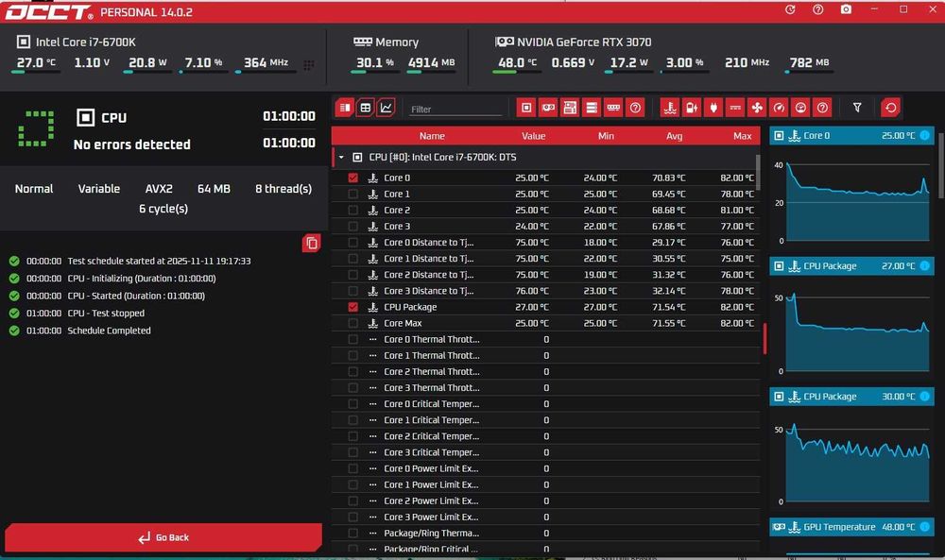Viewport: 945px width, 560px height.
Task: Toggle the side panel layout view
Action: pos(345,108)
